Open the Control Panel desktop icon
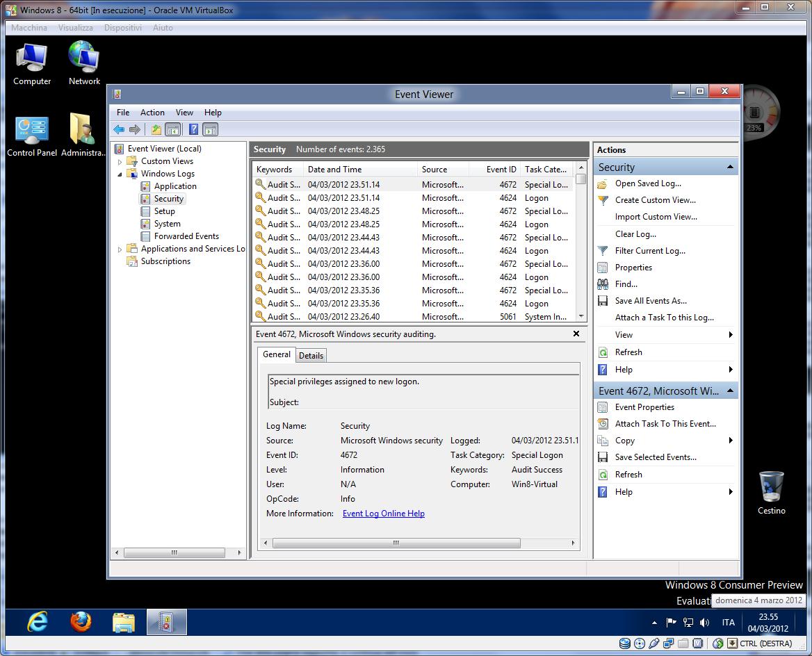This screenshot has width=812, height=656. click(x=32, y=136)
